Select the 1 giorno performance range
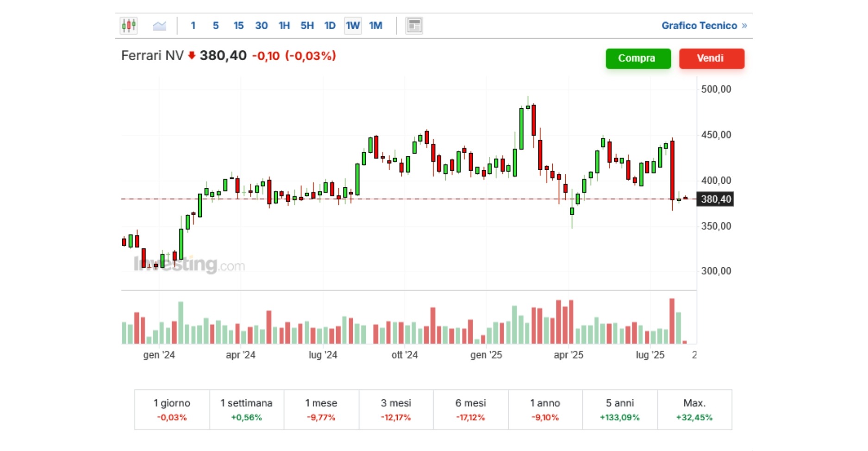The width and height of the screenshot is (868, 451). coord(172,410)
